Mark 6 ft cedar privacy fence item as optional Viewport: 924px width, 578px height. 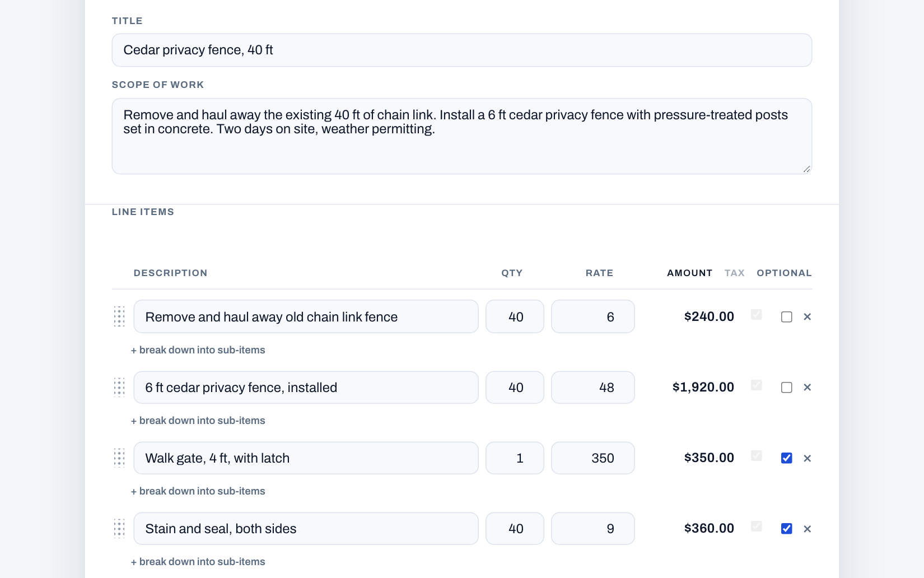pos(787,388)
